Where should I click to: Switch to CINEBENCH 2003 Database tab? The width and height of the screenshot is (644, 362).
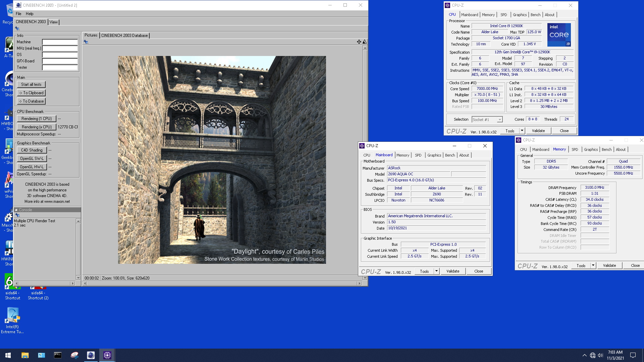[x=124, y=36]
